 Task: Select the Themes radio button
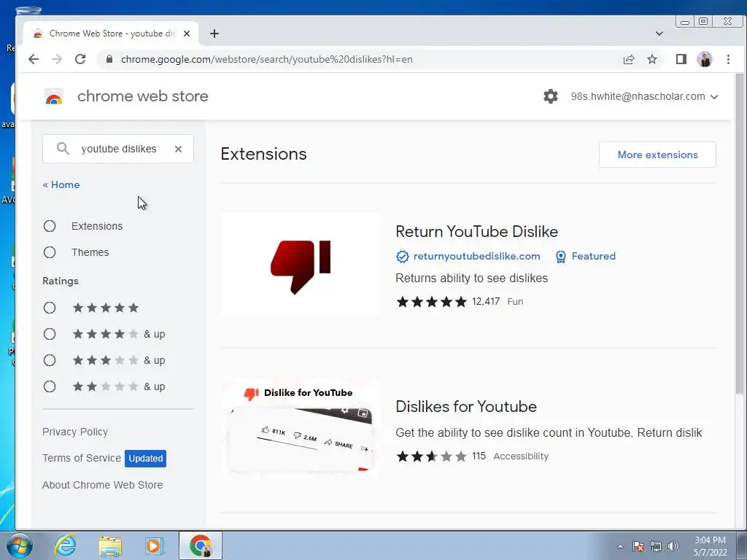50,252
